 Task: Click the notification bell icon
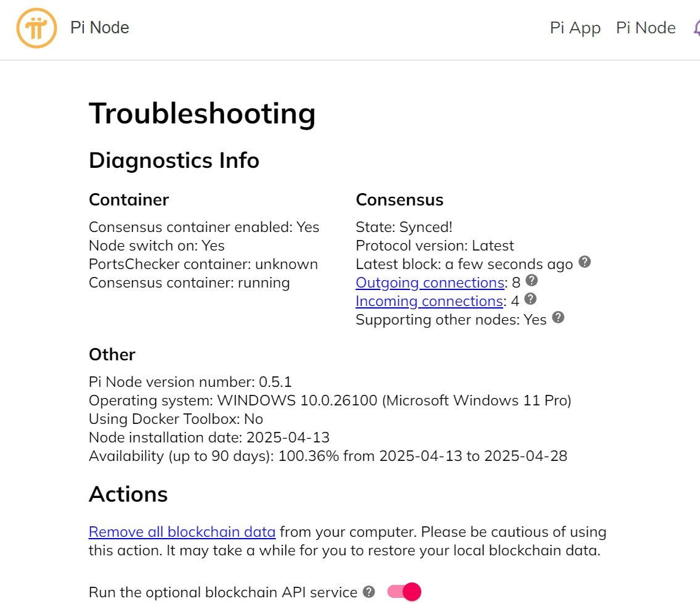tap(696, 28)
